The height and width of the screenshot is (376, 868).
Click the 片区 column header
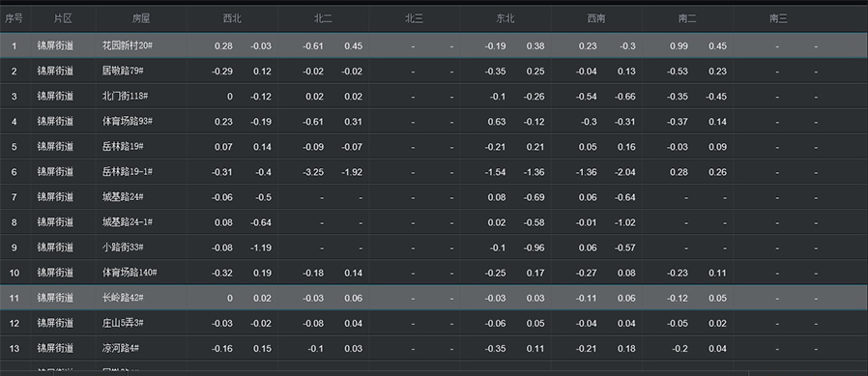click(x=63, y=18)
